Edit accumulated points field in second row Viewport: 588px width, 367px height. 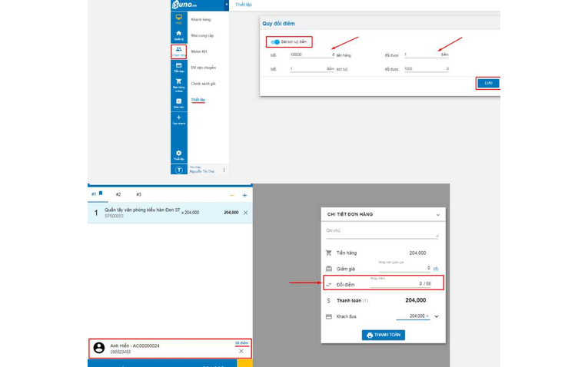point(312,69)
